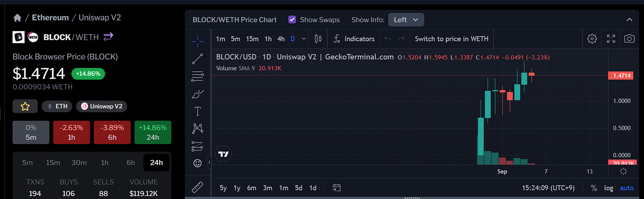
Task: Set chart range to 3m
Action: coord(268,188)
